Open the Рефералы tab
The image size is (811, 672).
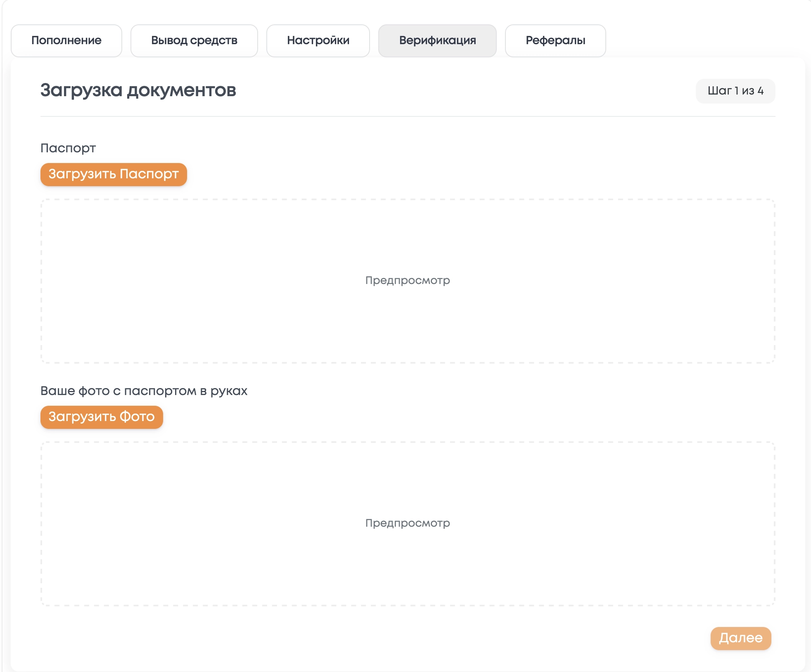click(555, 40)
